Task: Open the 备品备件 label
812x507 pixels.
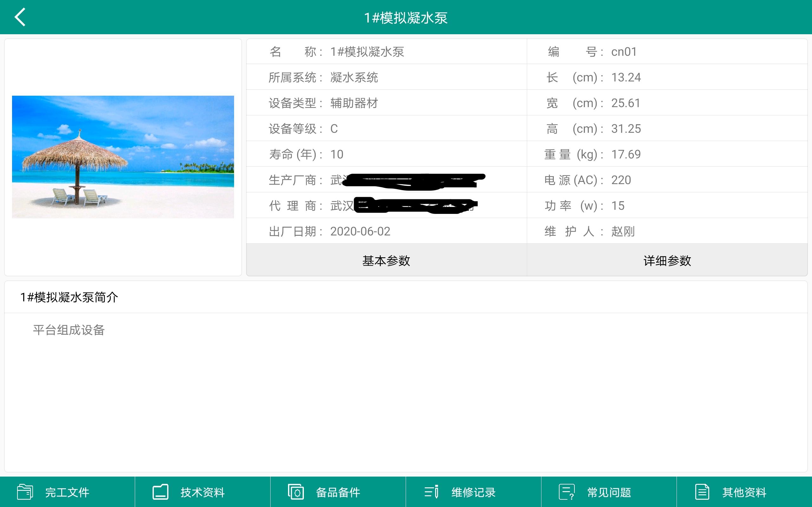Action: pyautogui.click(x=338, y=492)
